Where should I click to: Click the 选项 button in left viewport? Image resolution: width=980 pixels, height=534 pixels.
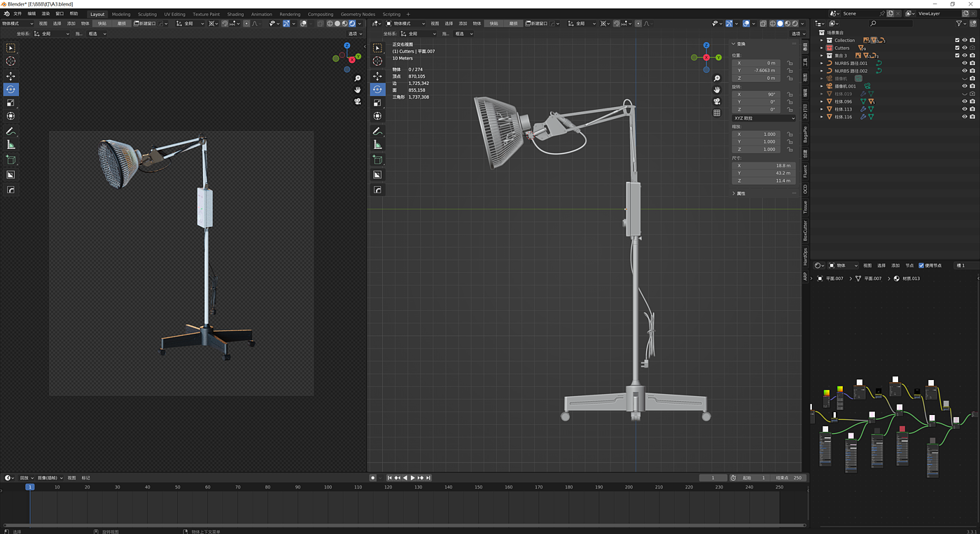pyautogui.click(x=354, y=34)
